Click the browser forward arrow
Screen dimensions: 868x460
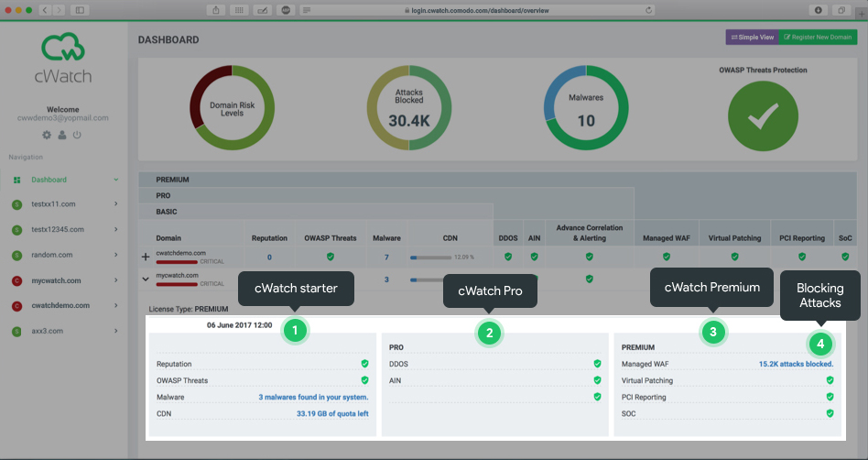[59, 10]
